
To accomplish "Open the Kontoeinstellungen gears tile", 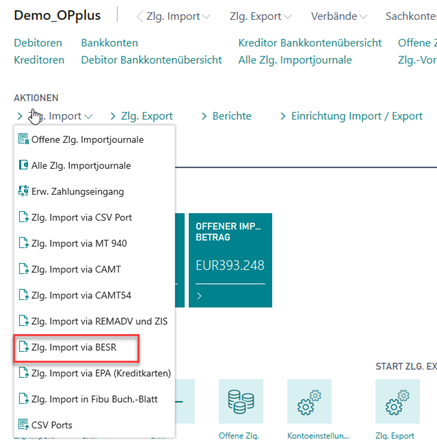I will coord(309,401).
